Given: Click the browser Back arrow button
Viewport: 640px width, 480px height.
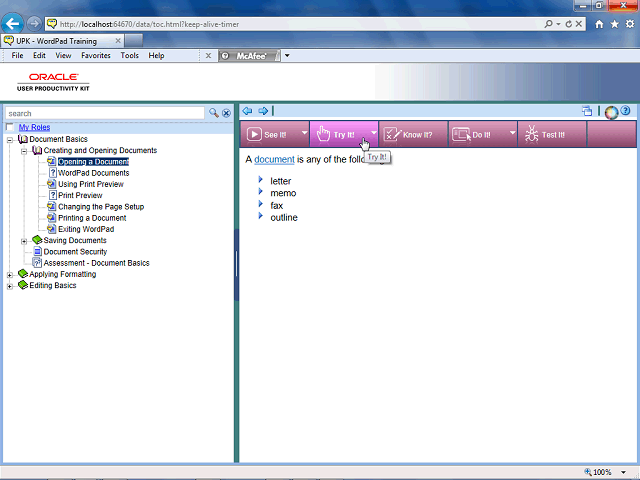Looking at the screenshot, I should (12, 24).
